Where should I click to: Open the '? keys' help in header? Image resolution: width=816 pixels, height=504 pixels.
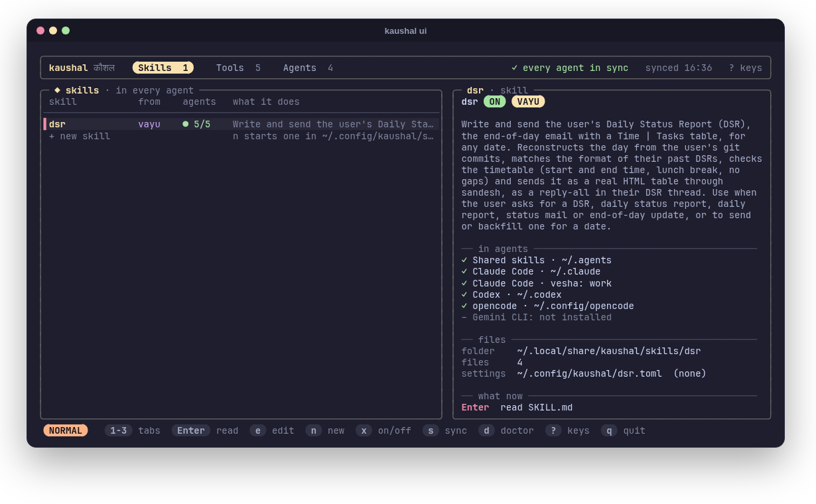[746, 68]
